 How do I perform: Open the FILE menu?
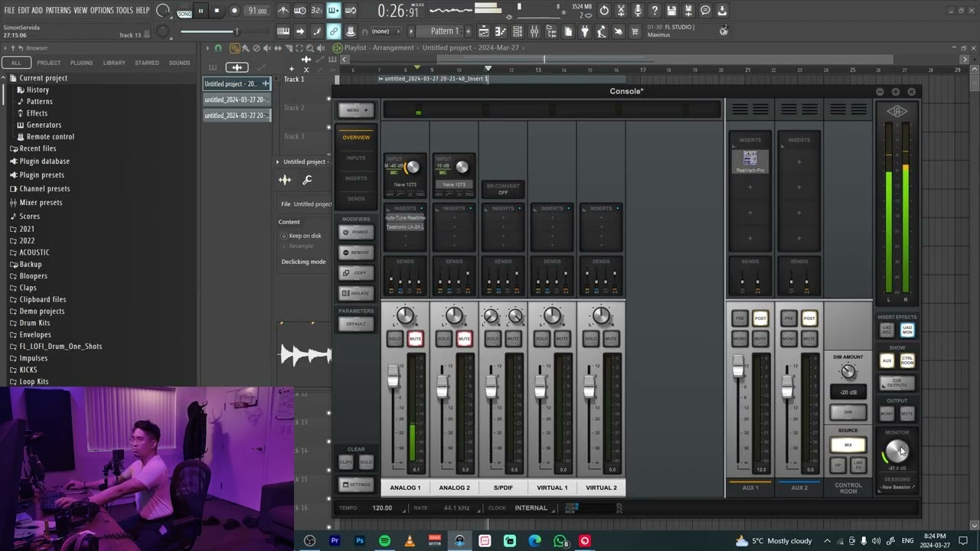pyautogui.click(x=9, y=10)
